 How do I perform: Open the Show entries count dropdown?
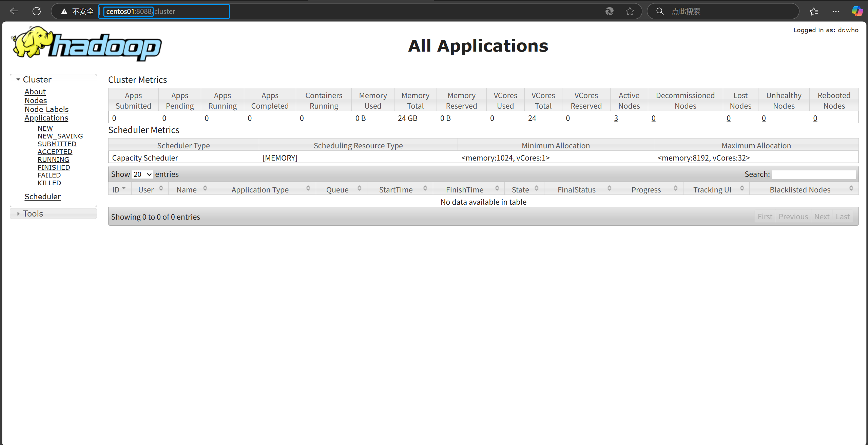142,174
